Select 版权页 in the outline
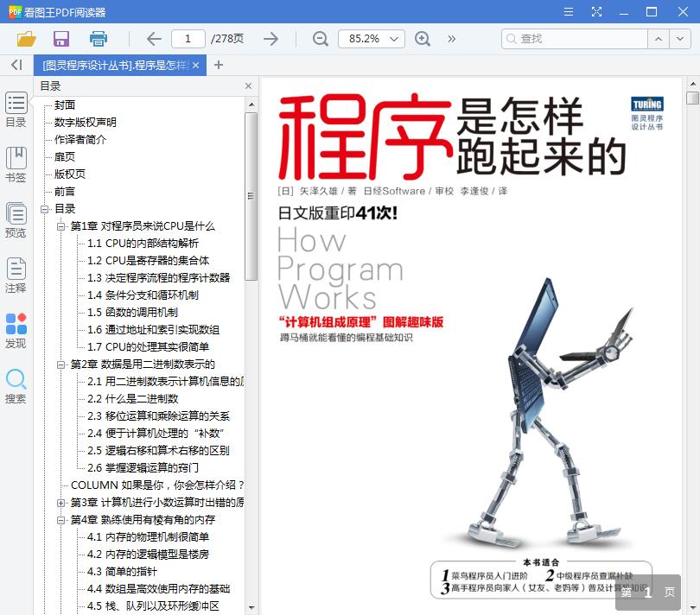This screenshot has width=700, height=615. click(x=70, y=174)
